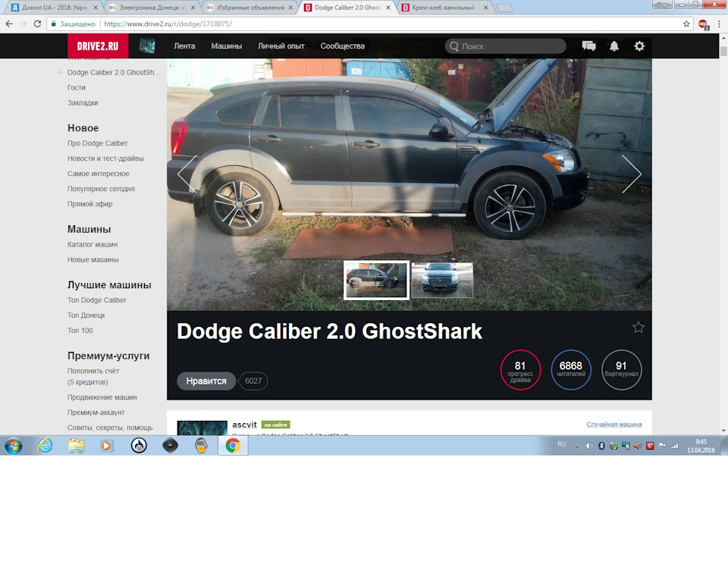Open notifications bell icon
The image size is (728, 587).
613,46
